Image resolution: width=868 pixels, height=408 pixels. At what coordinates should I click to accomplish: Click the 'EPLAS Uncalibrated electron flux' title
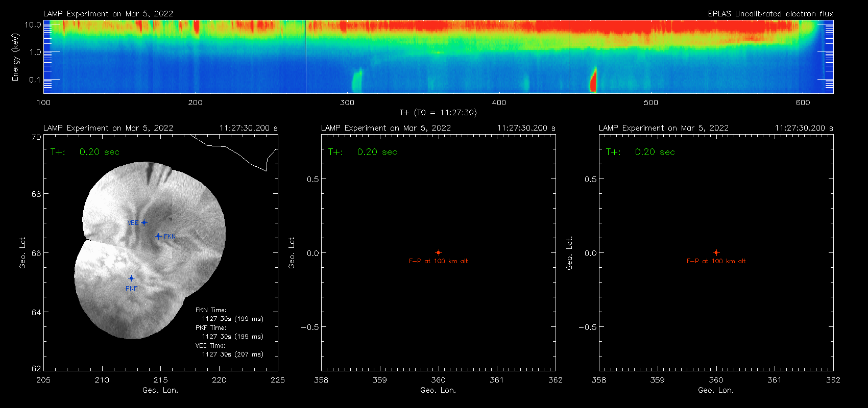770,14
